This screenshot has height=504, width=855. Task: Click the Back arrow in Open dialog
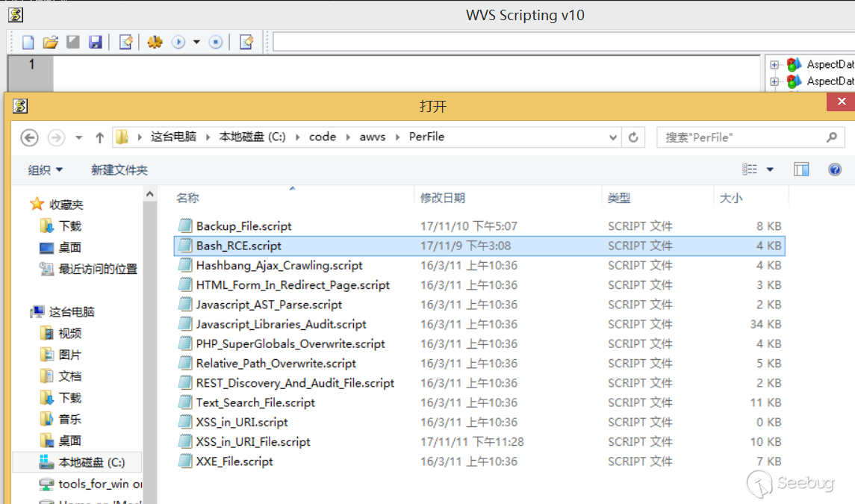point(29,137)
